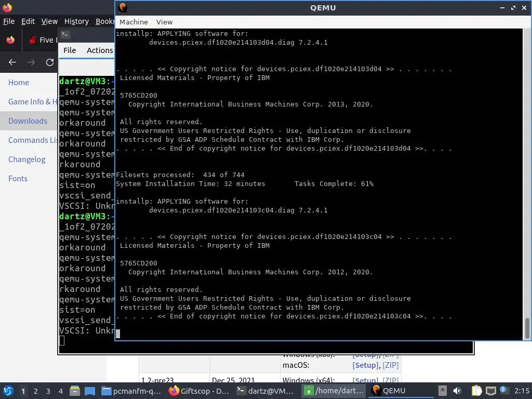Open the Commands List sidebar link
The height and width of the screenshot is (399, 532).
point(33,140)
